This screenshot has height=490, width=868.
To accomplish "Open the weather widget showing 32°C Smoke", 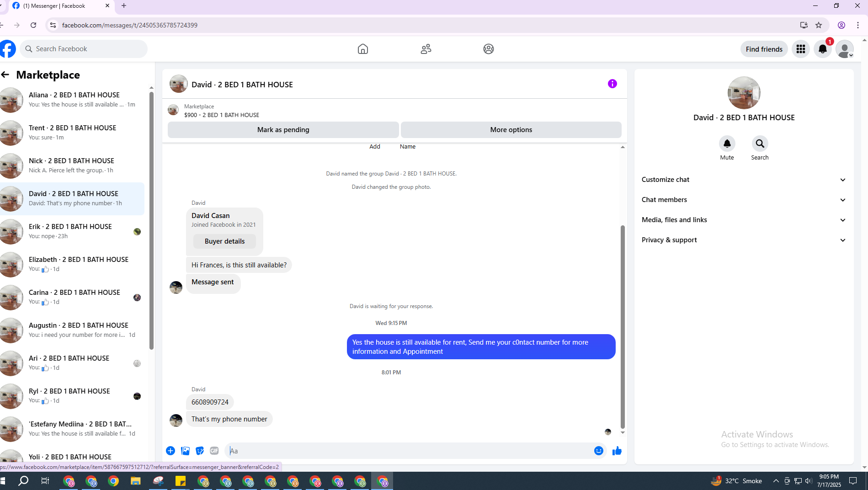I will tap(736, 481).
